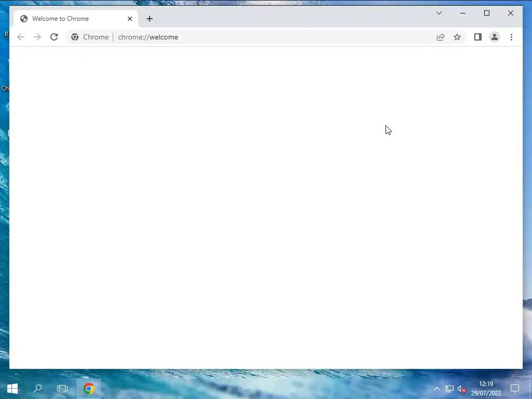The height and width of the screenshot is (399, 532).
Task: Select the Welcome to Chrome tab
Action: pos(76,19)
